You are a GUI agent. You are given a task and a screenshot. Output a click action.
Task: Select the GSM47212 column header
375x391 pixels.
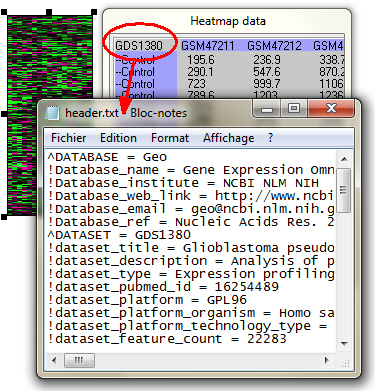(274, 46)
